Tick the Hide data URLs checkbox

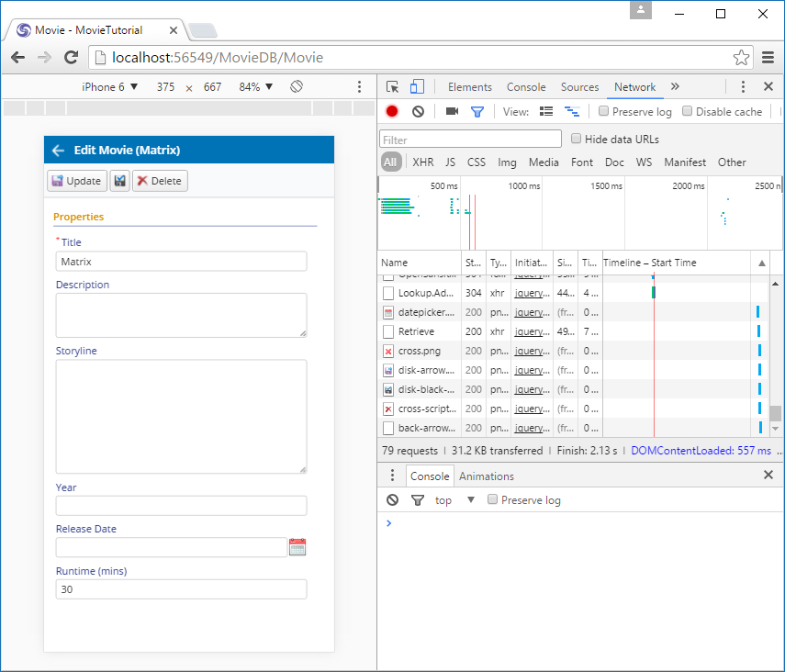(577, 139)
